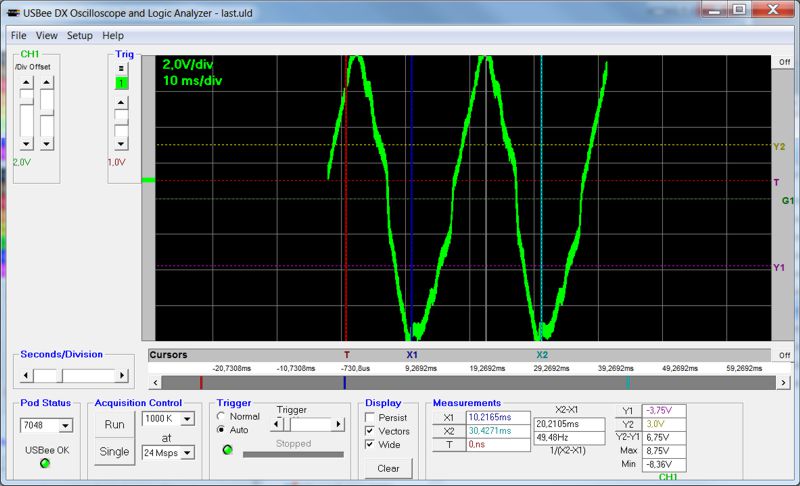800x486 pixels.
Task: Click the Y1 measurement button
Action: click(628, 411)
